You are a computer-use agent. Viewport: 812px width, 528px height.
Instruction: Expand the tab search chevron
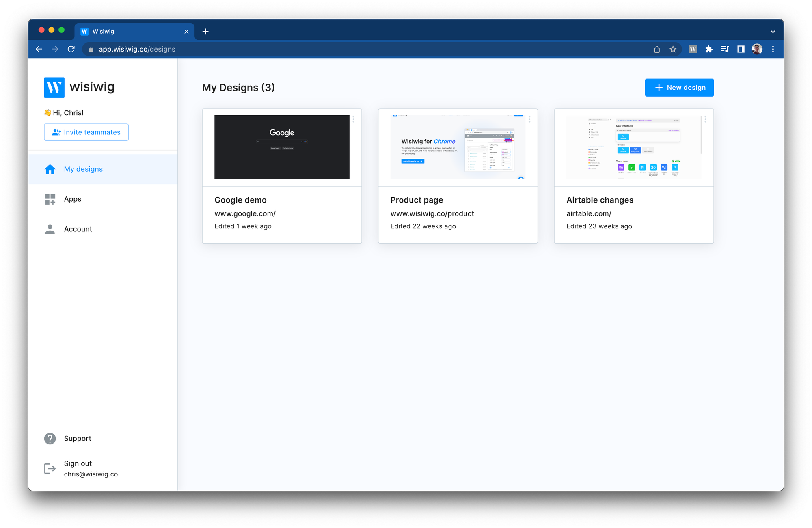773,32
